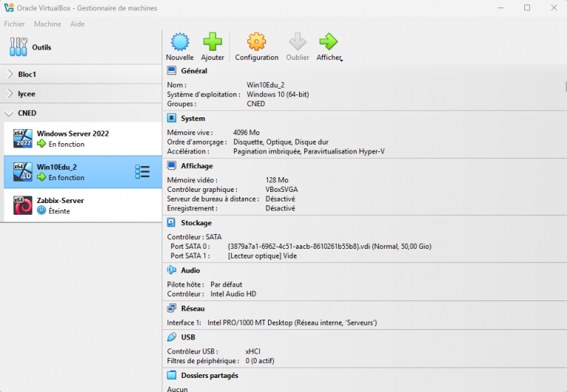Expand the Bloc1 group
The image size is (567, 392).
[10, 74]
